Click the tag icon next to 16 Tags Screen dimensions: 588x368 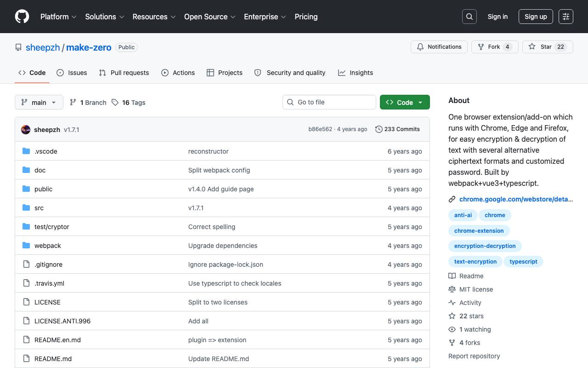click(115, 103)
